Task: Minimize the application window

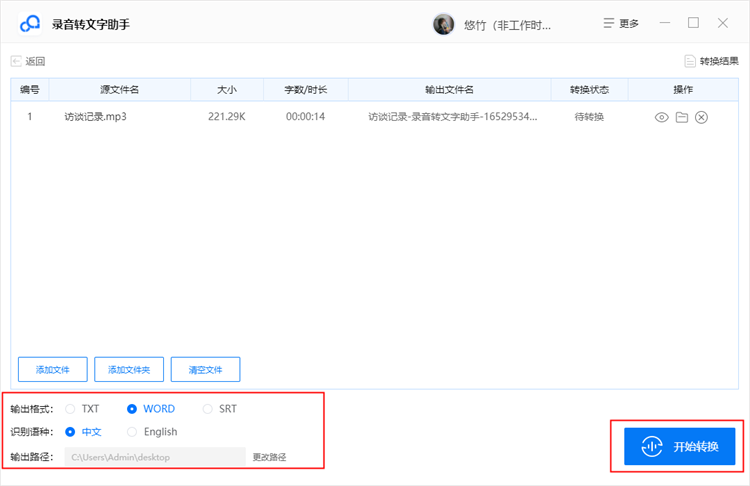Action: [x=665, y=23]
